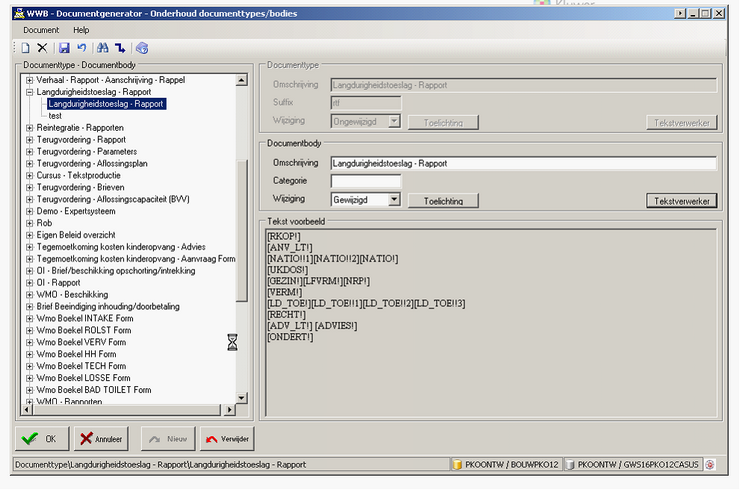Click the red circular icon in status bar
740x490 pixels.
(709, 465)
